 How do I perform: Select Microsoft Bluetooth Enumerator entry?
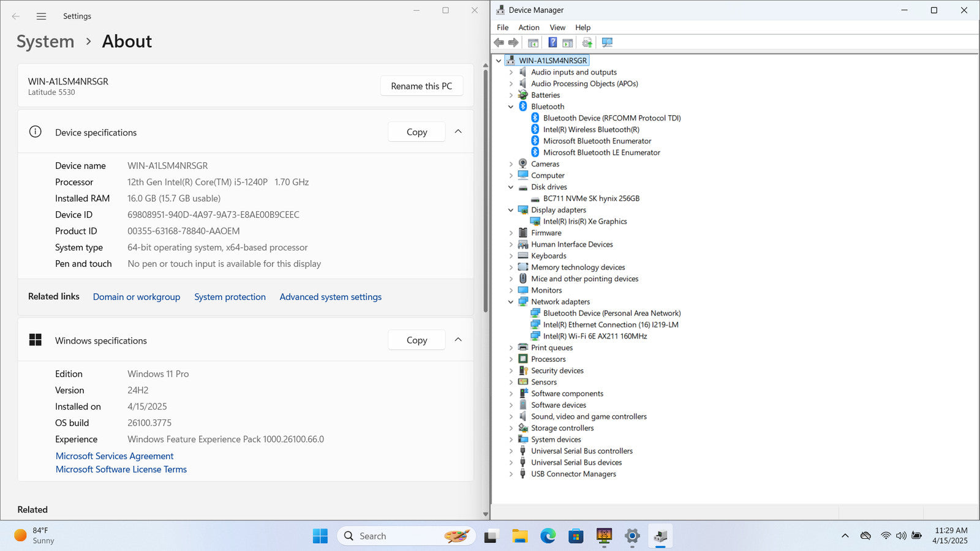tap(597, 141)
